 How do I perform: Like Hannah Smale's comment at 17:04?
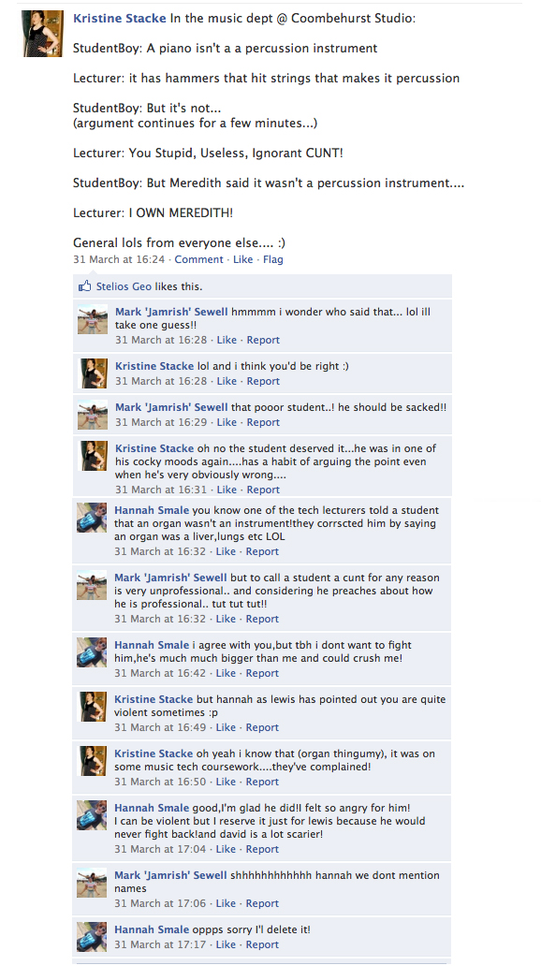(226, 849)
